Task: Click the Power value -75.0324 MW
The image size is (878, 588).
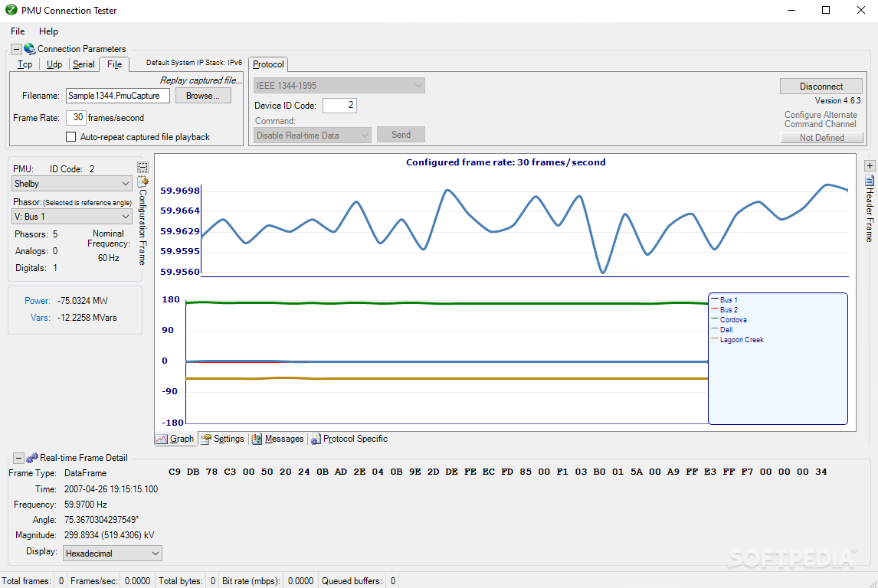Action: pos(82,301)
